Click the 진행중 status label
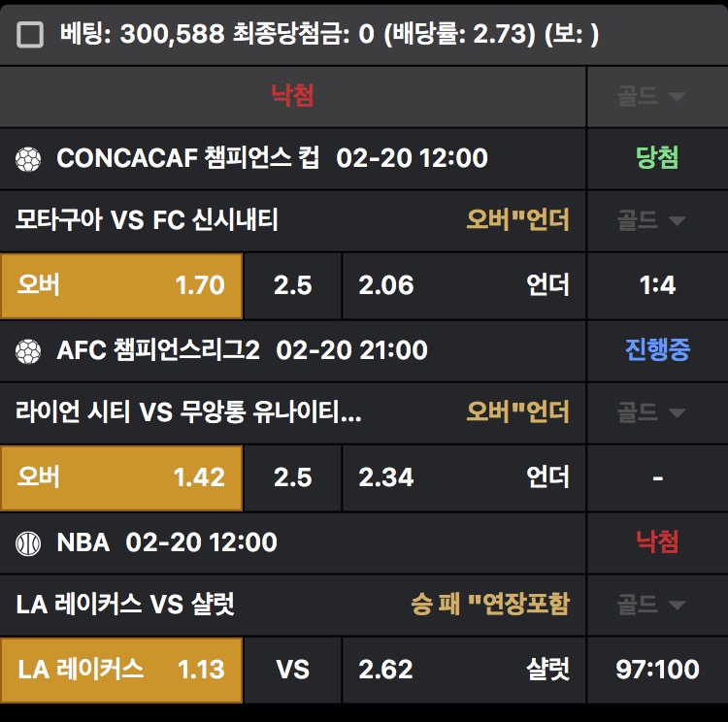 pos(657,350)
